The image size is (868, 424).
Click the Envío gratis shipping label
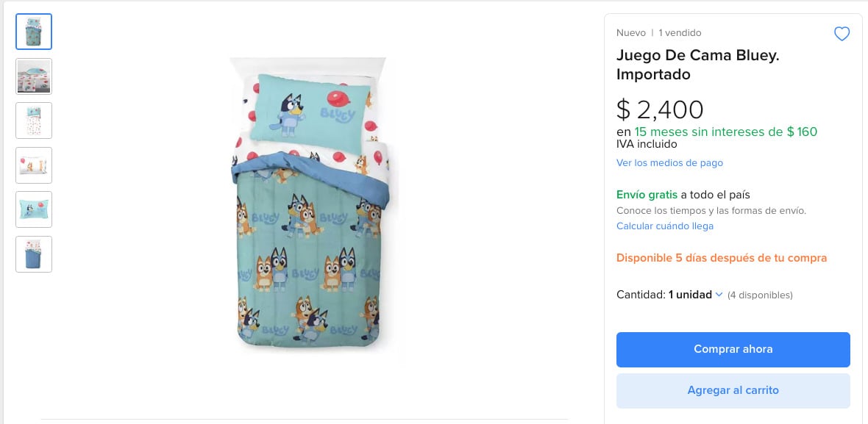(x=647, y=195)
